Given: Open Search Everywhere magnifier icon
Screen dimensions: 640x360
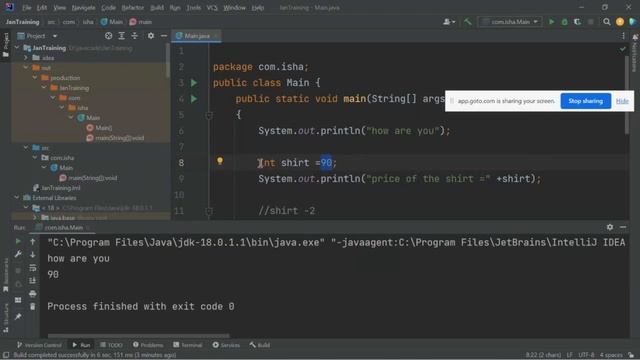Looking at the screenshot, I should [607, 22].
